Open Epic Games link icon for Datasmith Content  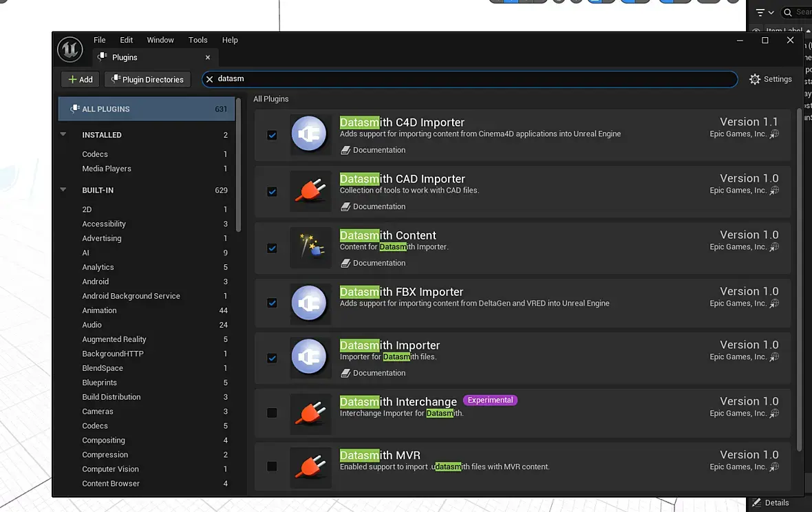tap(774, 247)
